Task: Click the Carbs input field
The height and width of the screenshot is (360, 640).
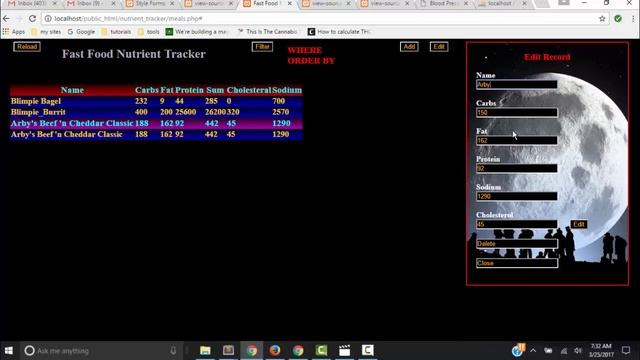Action: (516, 113)
